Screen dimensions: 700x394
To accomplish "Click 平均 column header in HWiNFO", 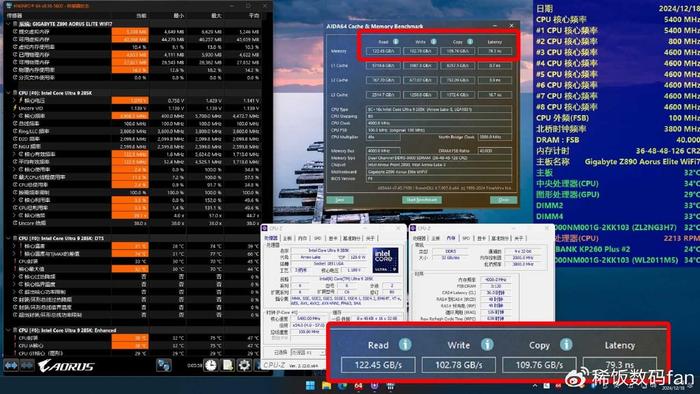I will pyautogui.click(x=254, y=16).
